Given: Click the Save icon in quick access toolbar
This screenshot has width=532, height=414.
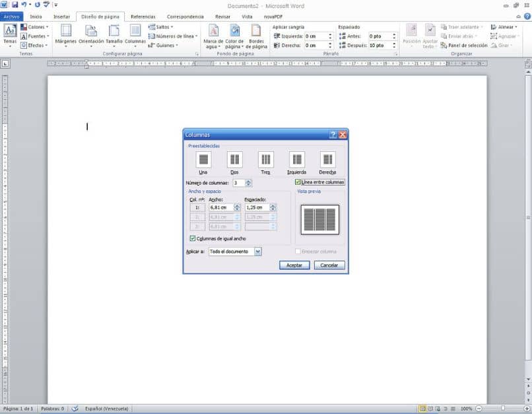Looking at the screenshot, I should point(15,5).
